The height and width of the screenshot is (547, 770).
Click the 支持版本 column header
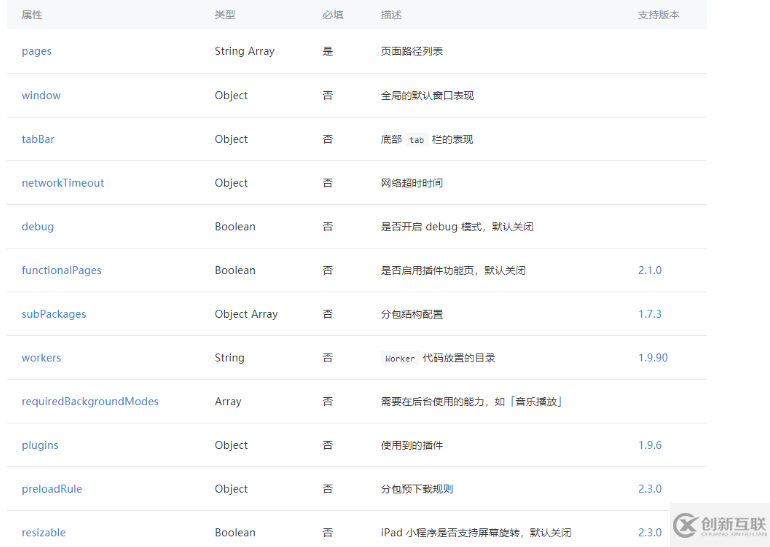tap(658, 15)
